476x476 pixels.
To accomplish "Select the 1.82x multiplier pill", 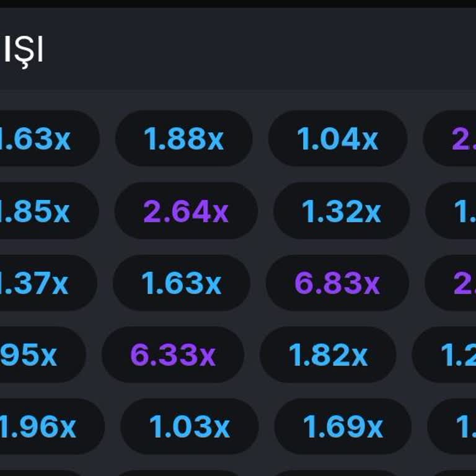I will (x=328, y=355).
